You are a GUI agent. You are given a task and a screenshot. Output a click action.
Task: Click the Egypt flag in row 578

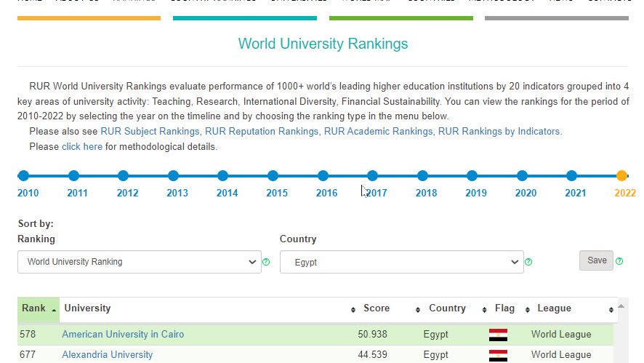(498, 335)
